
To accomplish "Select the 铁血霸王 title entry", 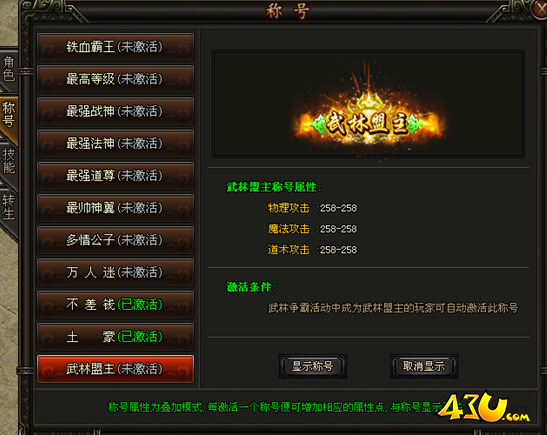I will pos(115,47).
